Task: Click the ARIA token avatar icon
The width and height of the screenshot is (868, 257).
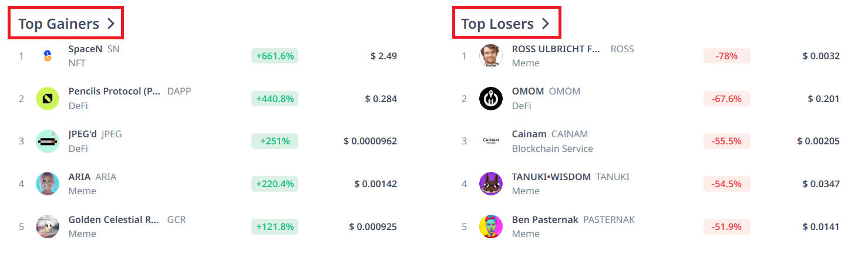Action: click(x=48, y=184)
